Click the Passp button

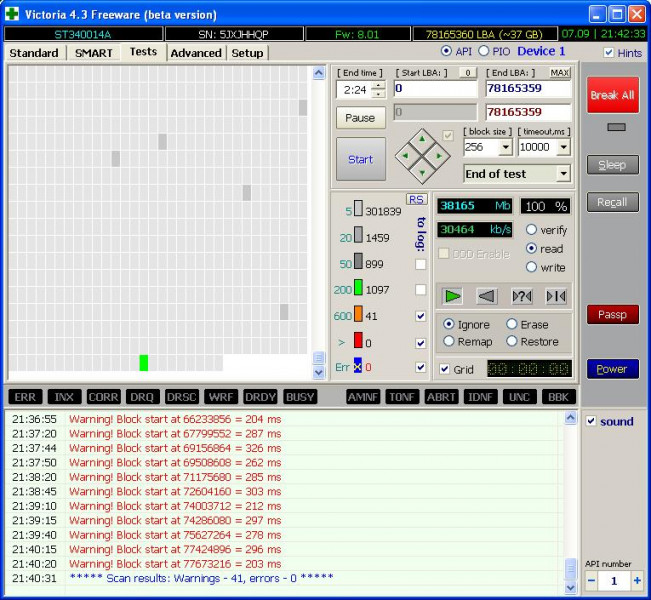pyautogui.click(x=612, y=315)
